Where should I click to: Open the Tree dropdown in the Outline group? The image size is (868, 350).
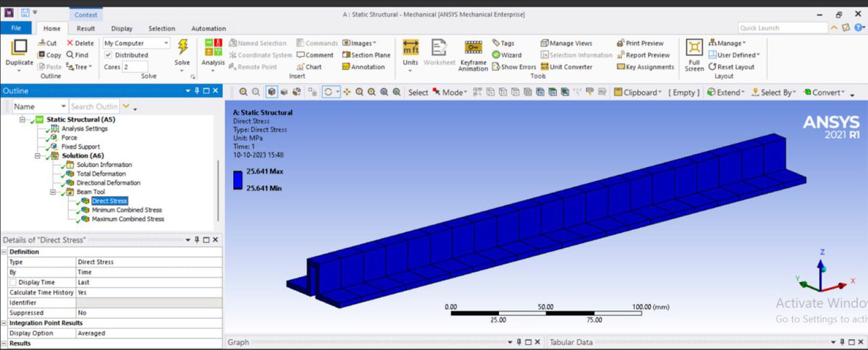coord(78,67)
